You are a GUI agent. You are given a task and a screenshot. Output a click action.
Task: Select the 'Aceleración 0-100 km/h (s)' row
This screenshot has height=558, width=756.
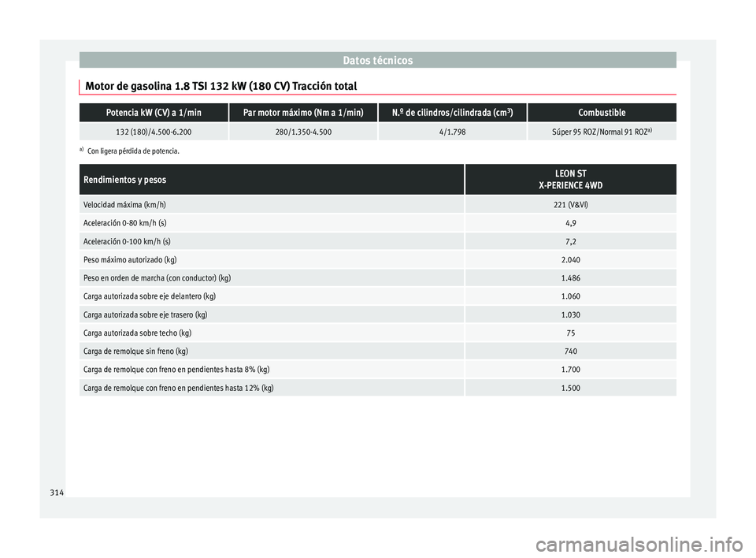127,241
